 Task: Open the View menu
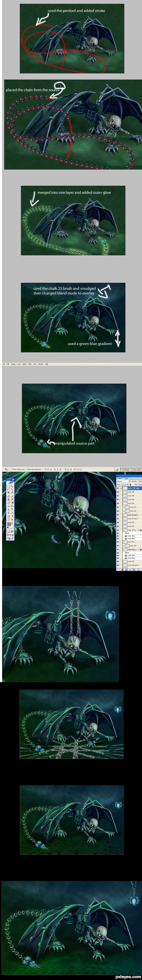click(35, 364)
